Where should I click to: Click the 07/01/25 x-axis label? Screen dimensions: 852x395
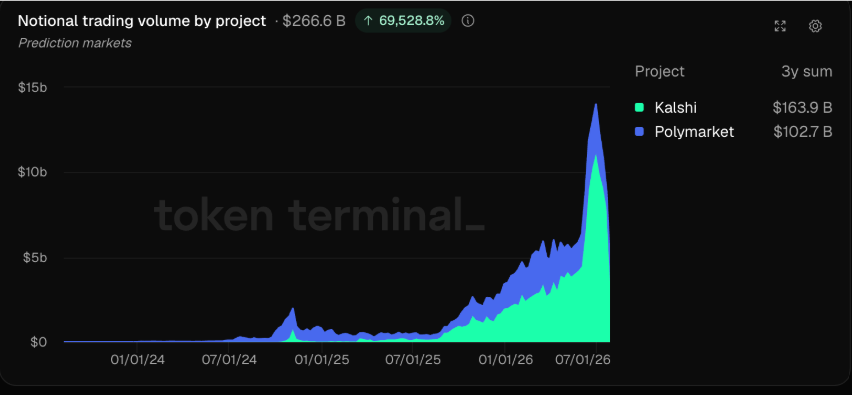412,360
